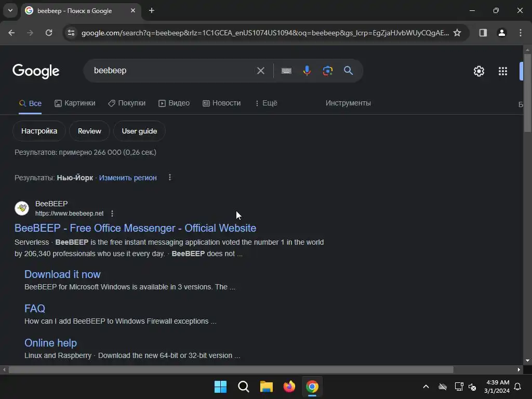This screenshot has width=532, height=399.
Task: Open the Online help sitelink
Action: (50, 343)
